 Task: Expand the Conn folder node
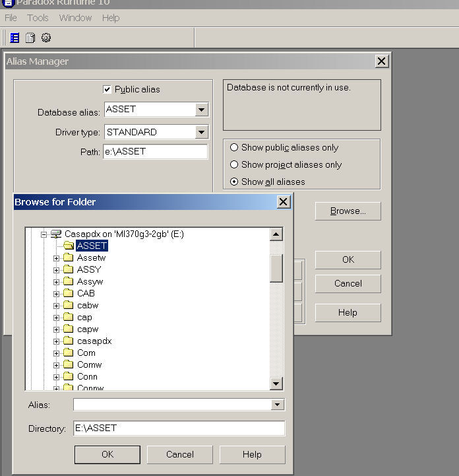56,377
